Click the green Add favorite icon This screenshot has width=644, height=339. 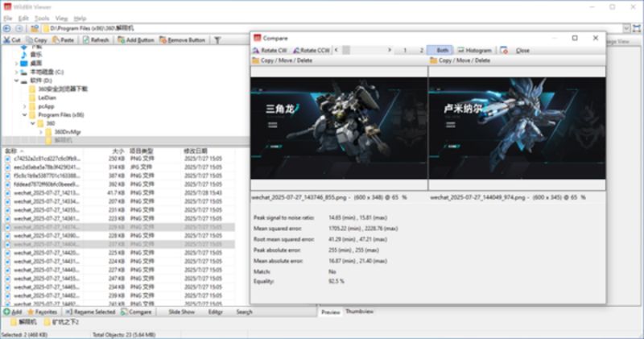[12, 312]
